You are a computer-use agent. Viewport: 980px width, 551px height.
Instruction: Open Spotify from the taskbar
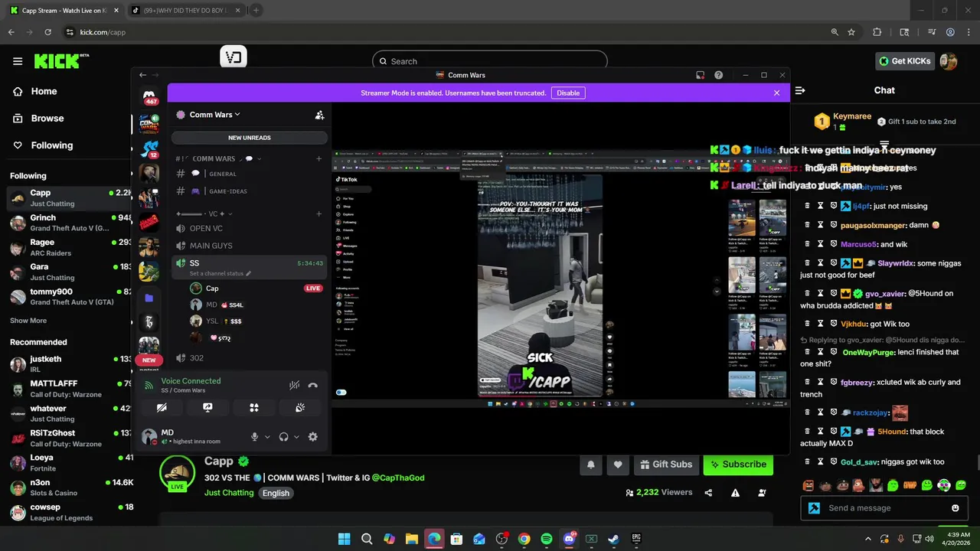546,539
